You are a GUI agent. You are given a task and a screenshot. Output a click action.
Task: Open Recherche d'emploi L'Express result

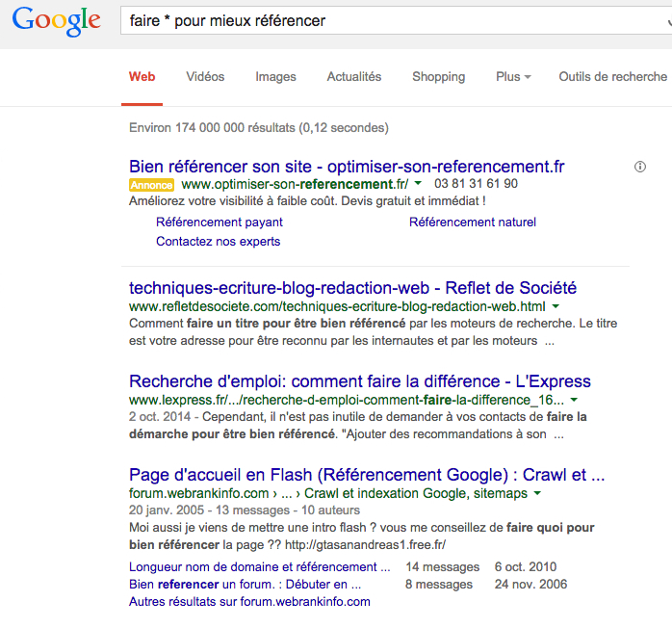pos(359,381)
